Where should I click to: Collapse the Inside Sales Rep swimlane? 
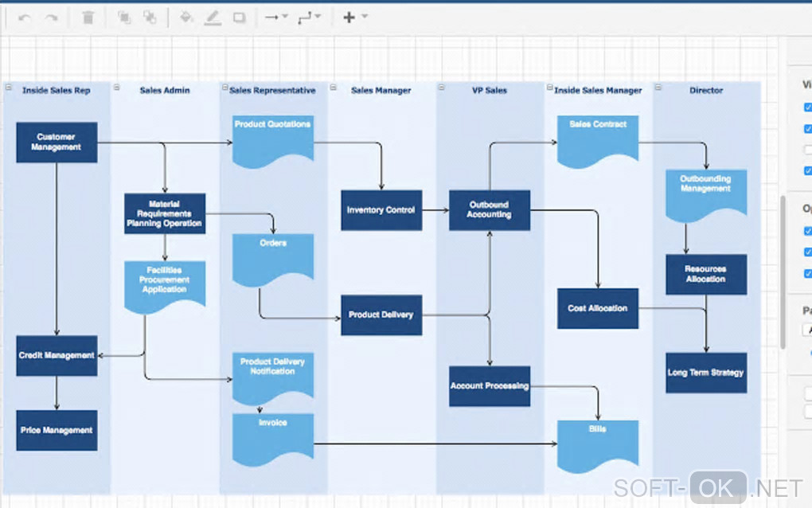(x=8, y=88)
